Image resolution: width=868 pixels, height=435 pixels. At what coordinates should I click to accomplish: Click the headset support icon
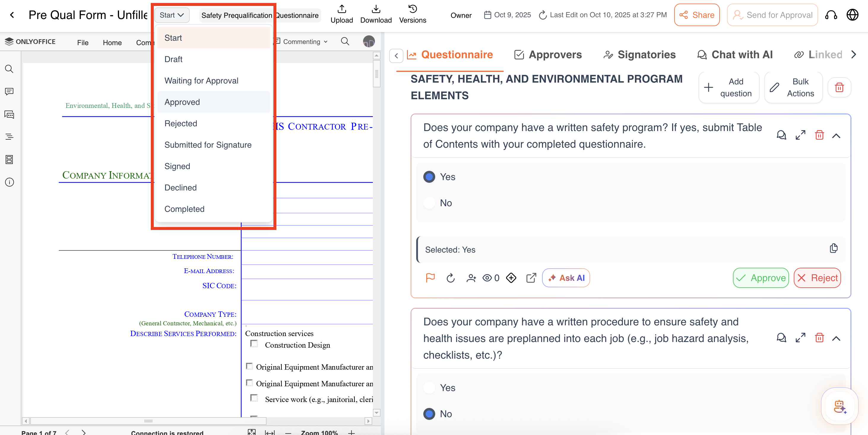tap(831, 15)
